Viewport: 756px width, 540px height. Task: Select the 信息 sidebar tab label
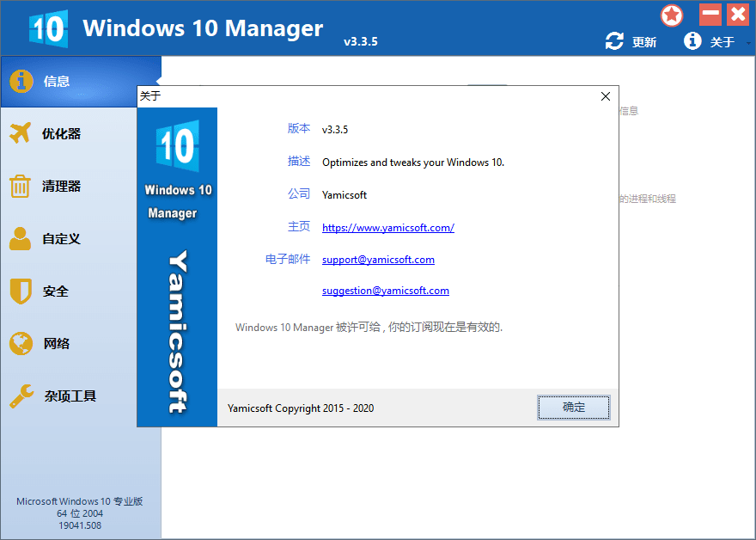click(x=57, y=81)
